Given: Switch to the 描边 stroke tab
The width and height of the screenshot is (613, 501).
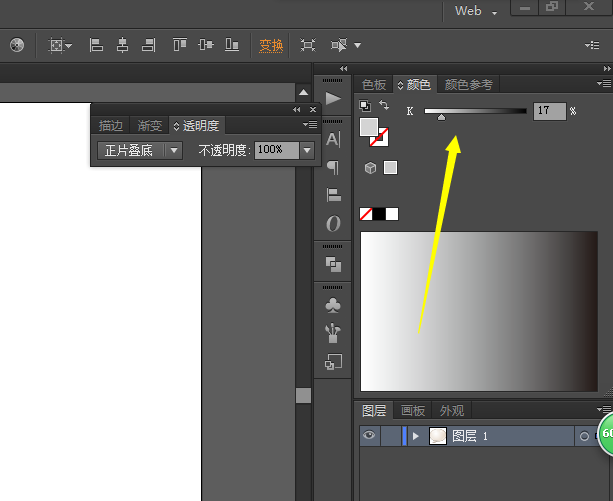Looking at the screenshot, I should click(x=111, y=126).
